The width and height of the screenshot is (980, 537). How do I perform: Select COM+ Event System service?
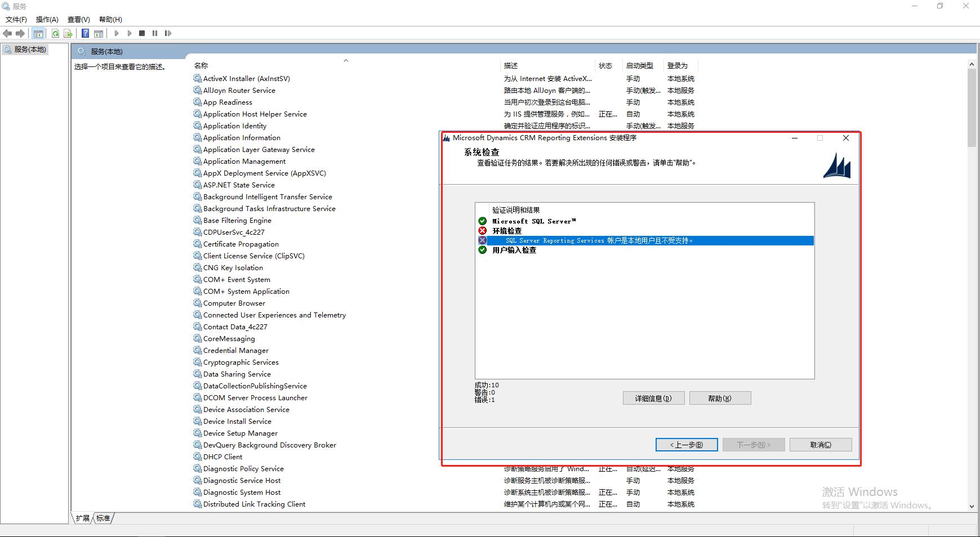237,279
